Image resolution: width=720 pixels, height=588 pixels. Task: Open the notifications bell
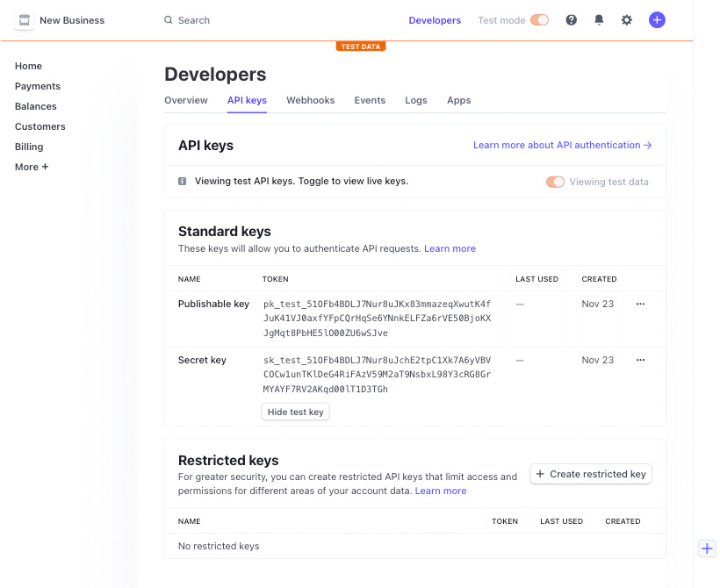pyautogui.click(x=599, y=20)
